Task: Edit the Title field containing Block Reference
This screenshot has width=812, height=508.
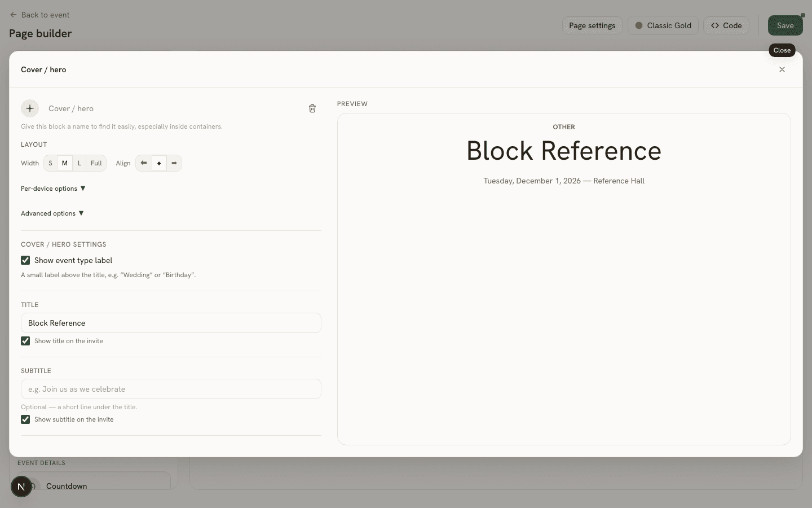Action: (x=171, y=323)
